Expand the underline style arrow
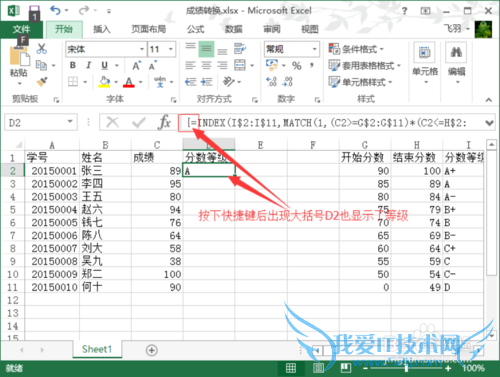 tap(117, 65)
